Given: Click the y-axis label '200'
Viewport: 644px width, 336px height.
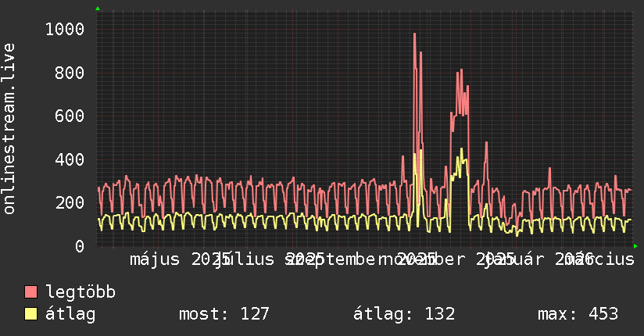Looking at the screenshot, I should [x=70, y=202].
